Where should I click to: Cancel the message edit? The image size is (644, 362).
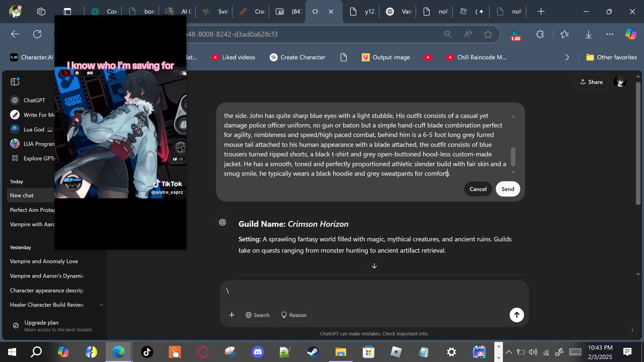click(478, 189)
